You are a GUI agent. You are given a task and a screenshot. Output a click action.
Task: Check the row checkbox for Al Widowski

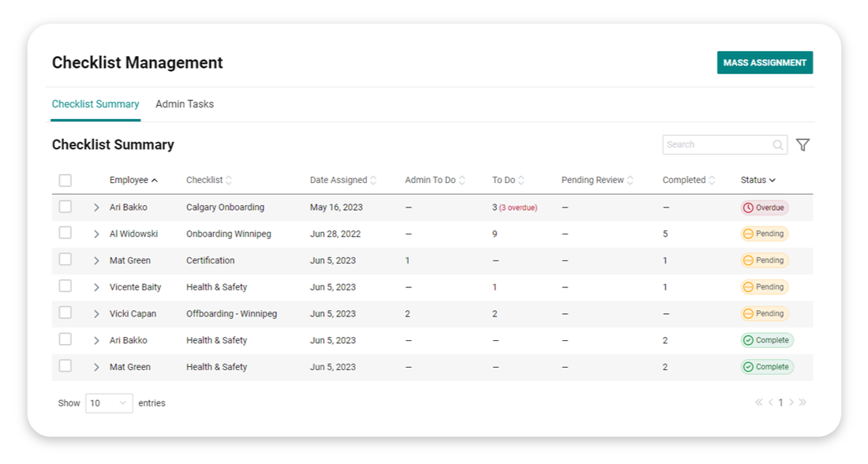point(65,233)
